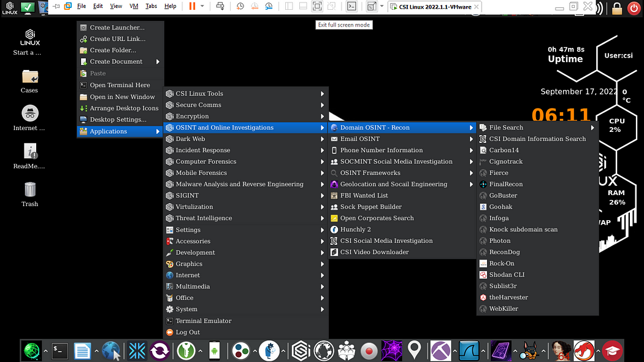Click the red record button in the dock

coord(369,351)
